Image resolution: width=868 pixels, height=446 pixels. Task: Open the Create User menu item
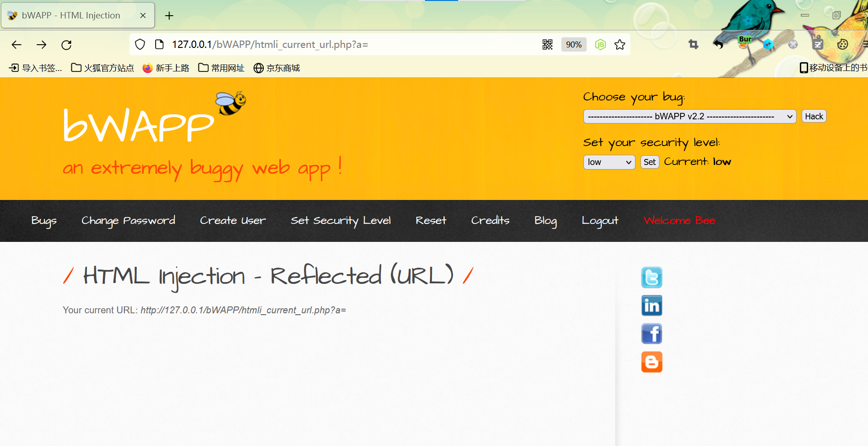pyautogui.click(x=233, y=221)
